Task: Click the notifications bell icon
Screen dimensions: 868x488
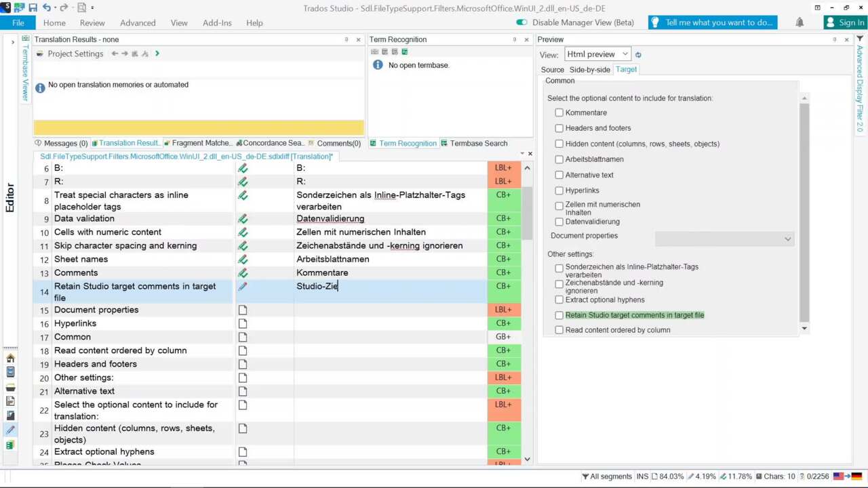Action: pos(800,22)
